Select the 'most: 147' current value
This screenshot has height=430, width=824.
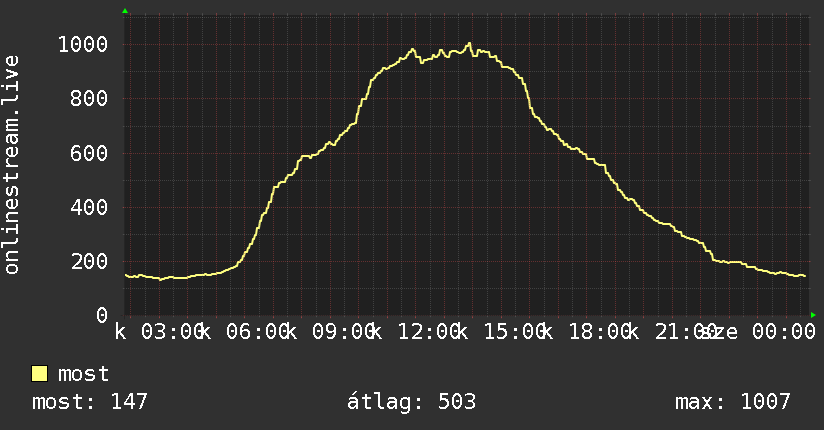coord(90,402)
